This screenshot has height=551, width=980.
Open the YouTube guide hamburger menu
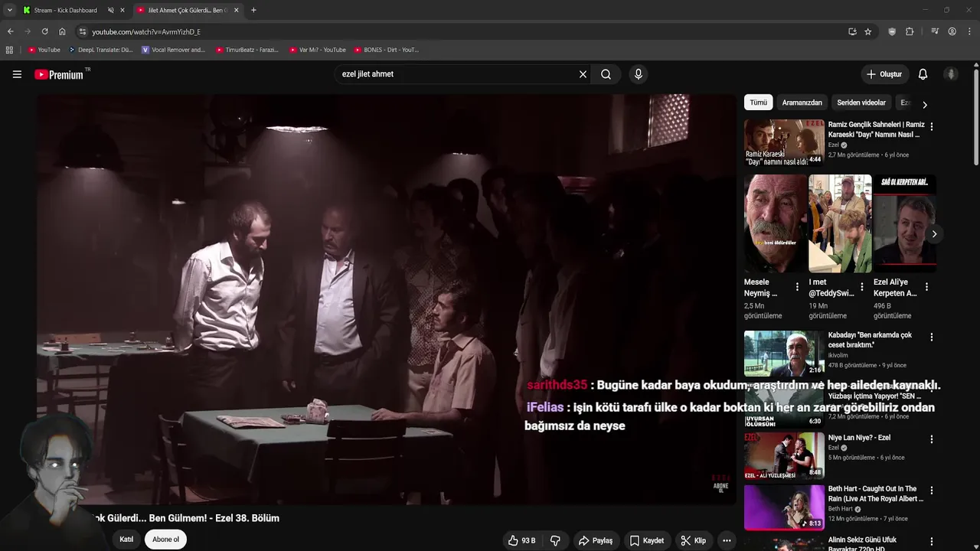[17, 74]
